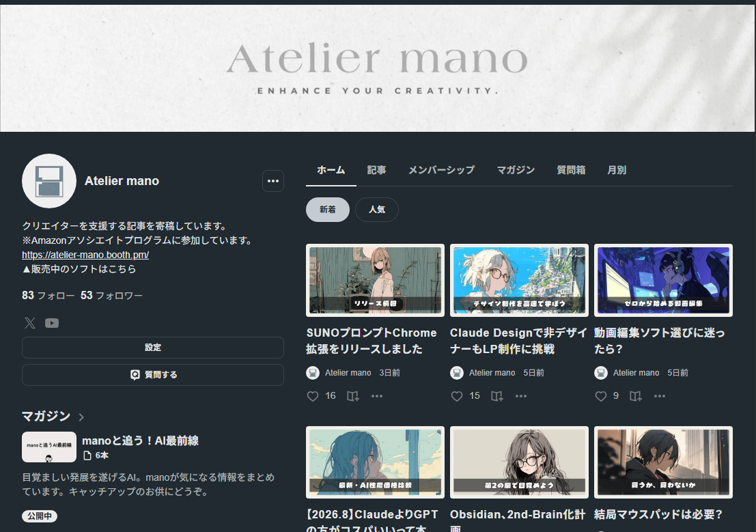The width and height of the screenshot is (756, 532).
Task: Click the 設定 button
Action: [153, 348]
